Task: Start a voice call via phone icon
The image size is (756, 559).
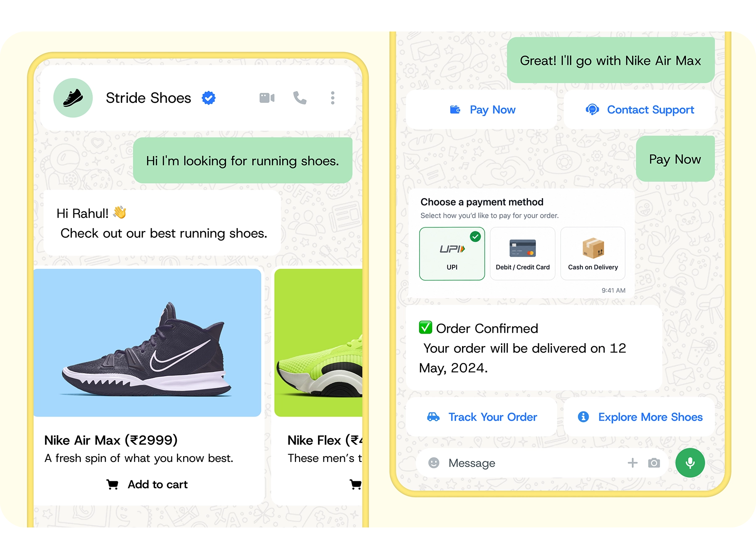Action: coord(300,98)
